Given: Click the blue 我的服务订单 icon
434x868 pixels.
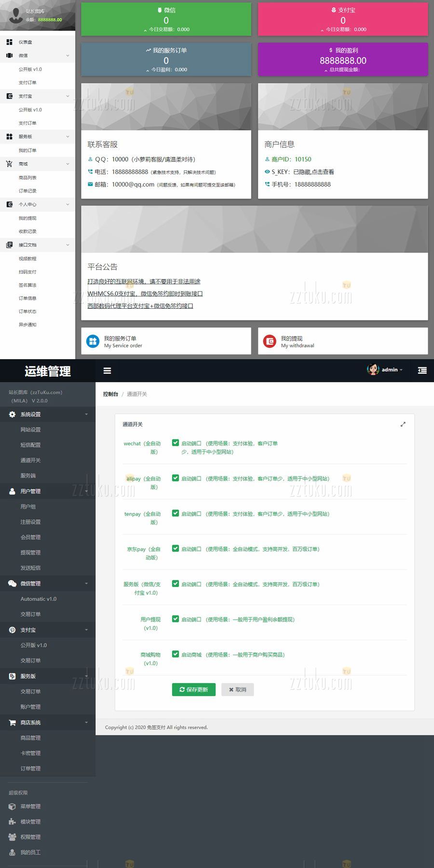Looking at the screenshot, I should (x=93, y=341).
